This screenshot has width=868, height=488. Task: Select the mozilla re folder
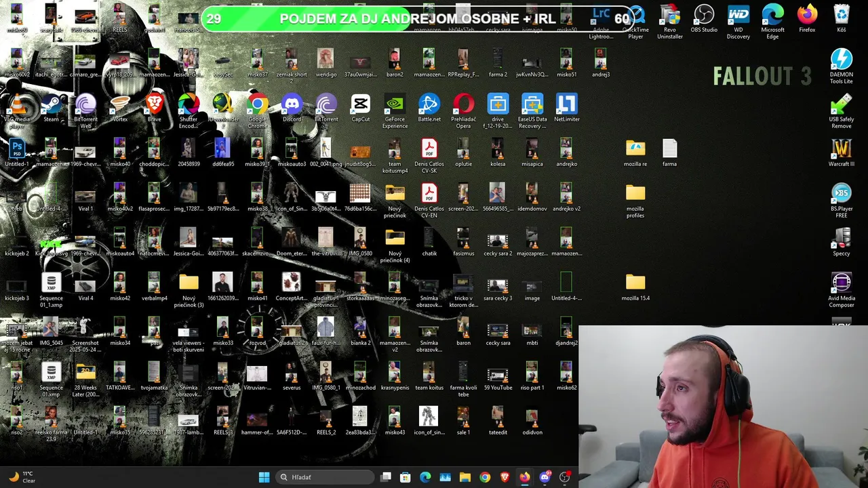pos(635,153)
